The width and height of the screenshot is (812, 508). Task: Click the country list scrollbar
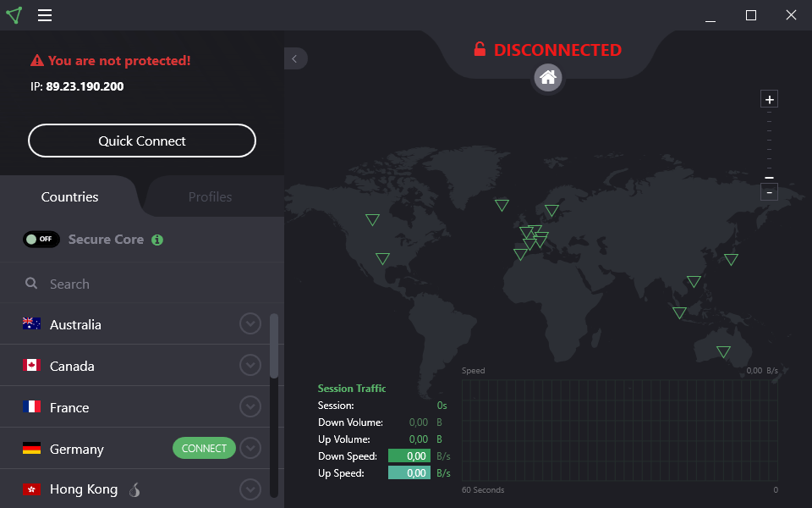click(x=274, y=345)
